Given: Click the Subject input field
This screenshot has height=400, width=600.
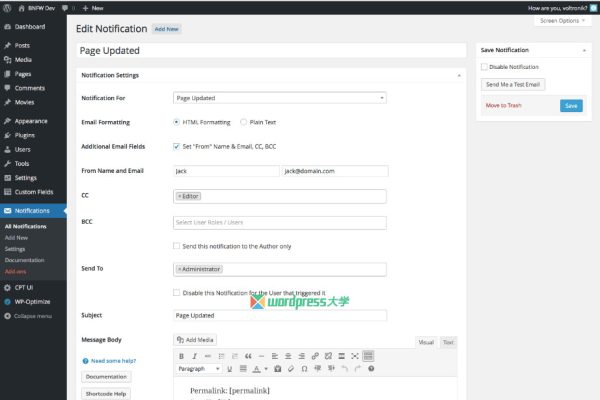Looking at the screenshot, I should 280,316.
